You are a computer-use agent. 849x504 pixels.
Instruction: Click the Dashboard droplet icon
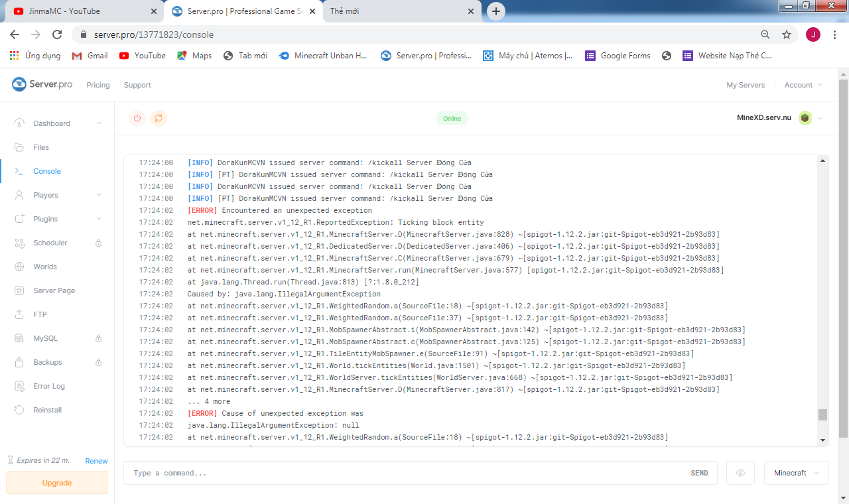[x=20, y=123]
